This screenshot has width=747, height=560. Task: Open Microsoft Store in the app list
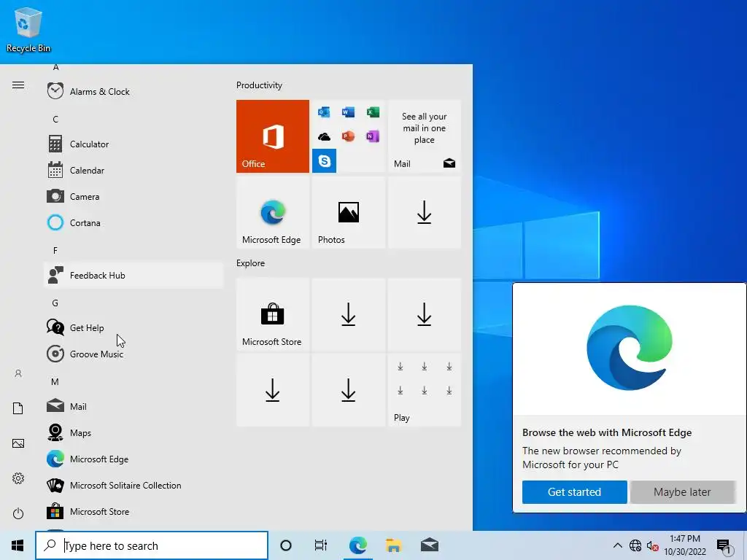pyautogui.click(x=133, y=511)
